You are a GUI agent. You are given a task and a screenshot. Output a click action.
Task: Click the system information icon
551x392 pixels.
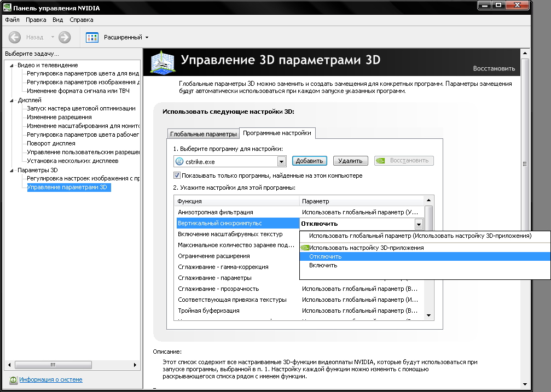click(13, 380)
